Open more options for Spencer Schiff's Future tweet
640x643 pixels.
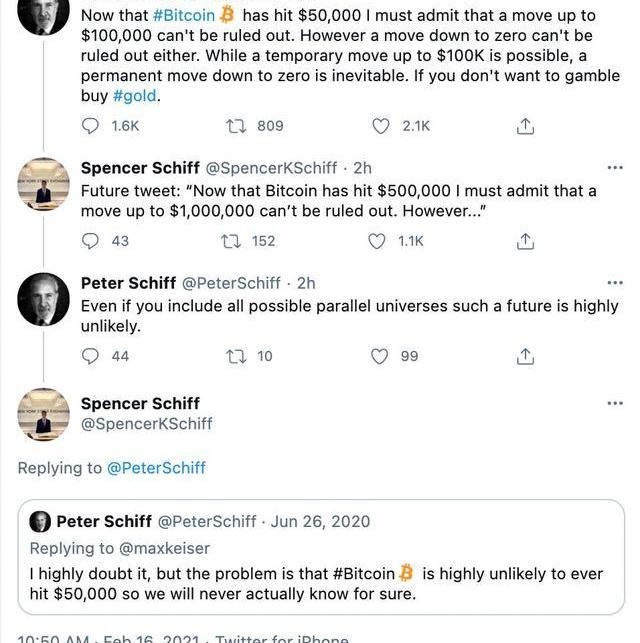click(615, 167)
